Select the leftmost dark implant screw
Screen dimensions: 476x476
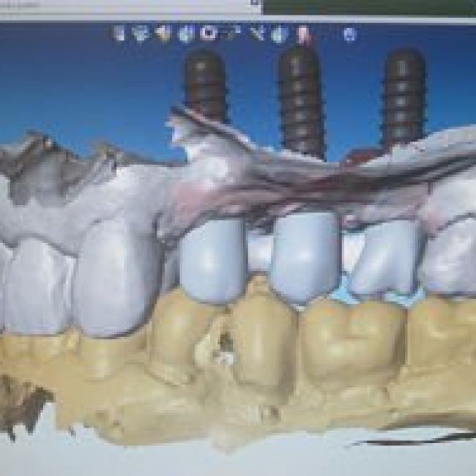pos(206,86)
